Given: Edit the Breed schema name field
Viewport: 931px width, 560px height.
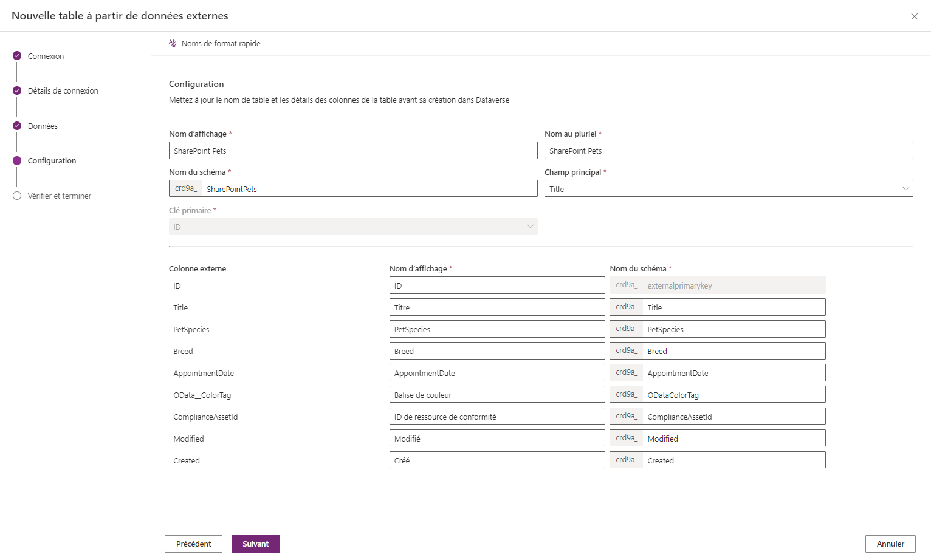Looking at the screenshot, I should tap(734, 351).
